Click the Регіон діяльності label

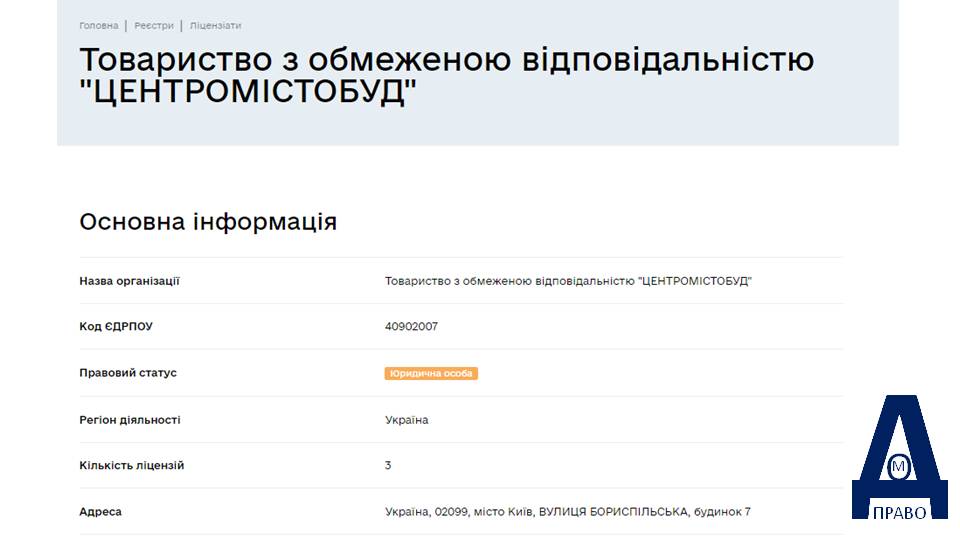pyautogui.click(x=130, y=420)
